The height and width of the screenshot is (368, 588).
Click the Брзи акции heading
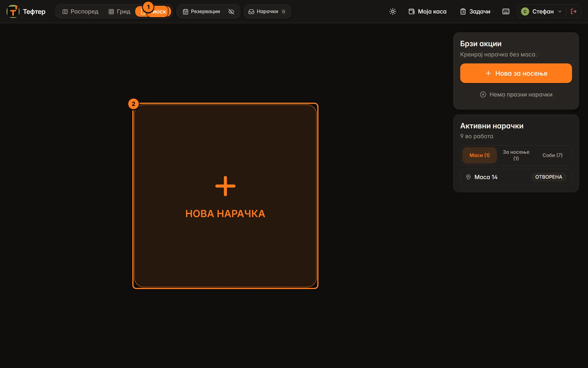click(x=481, y=44)
